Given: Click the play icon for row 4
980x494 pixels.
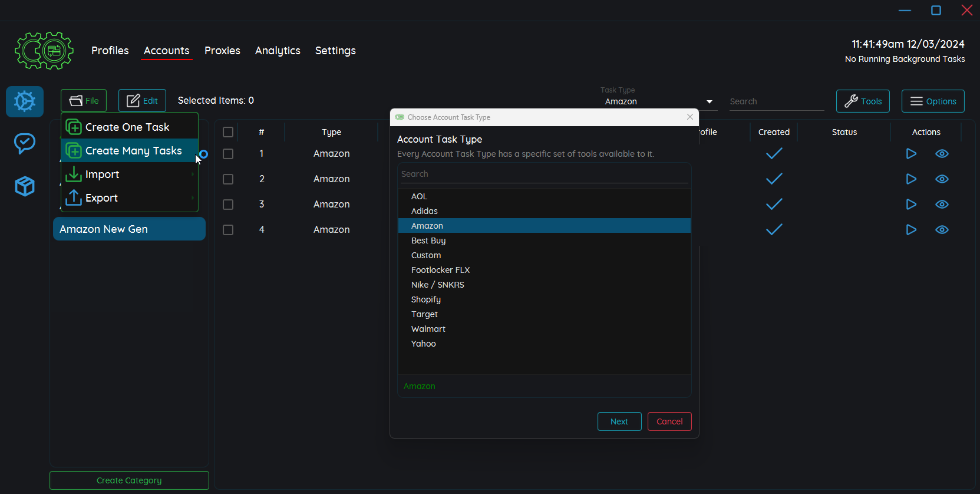Looking at the screenshot, I should (x=910, y=230).
